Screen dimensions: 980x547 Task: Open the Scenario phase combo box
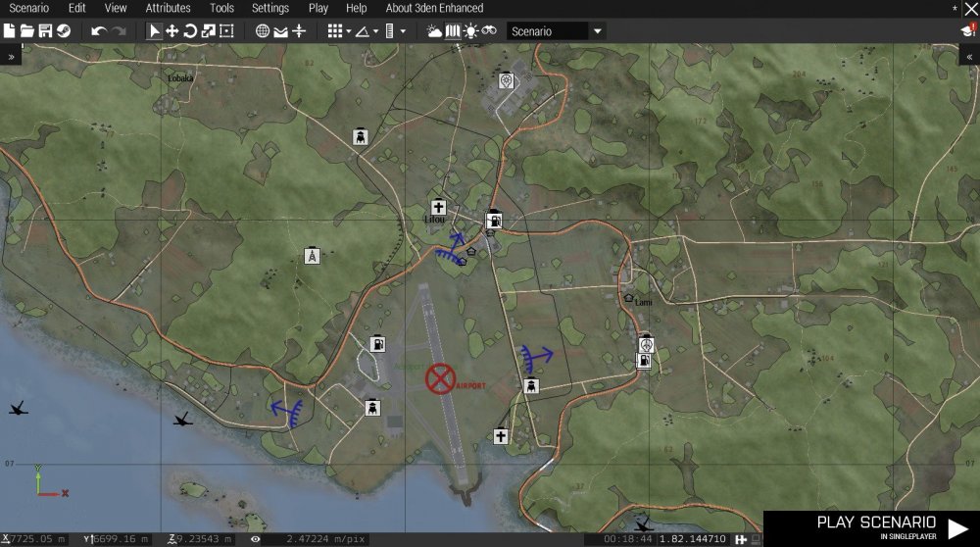pos(556,31)
